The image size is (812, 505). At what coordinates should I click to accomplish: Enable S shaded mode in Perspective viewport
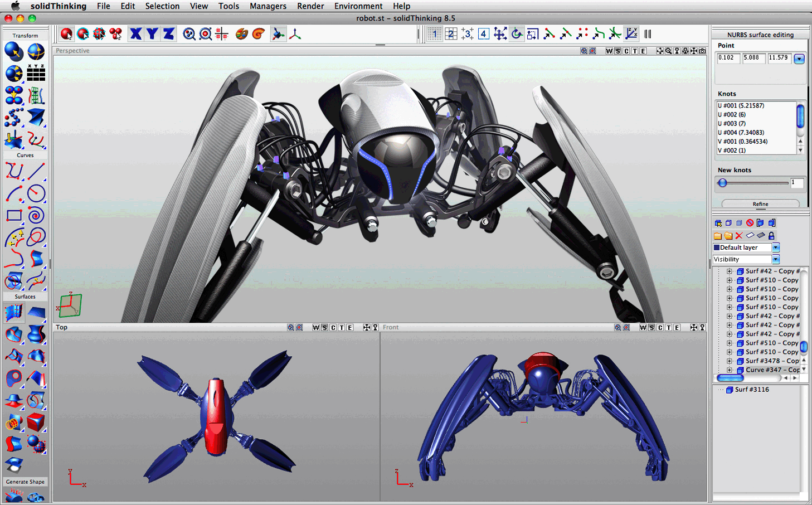[617, 51]
